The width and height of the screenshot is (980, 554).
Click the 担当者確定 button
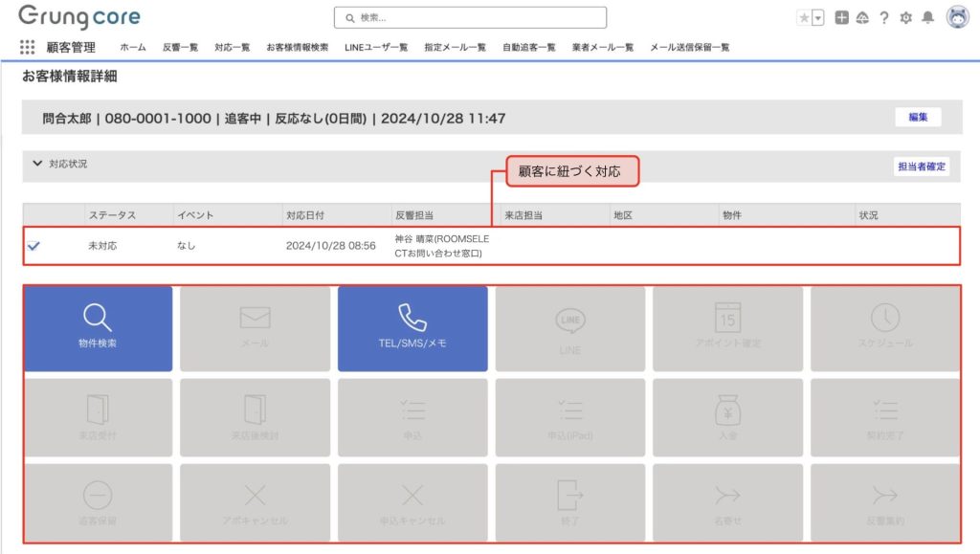coord(921,166)
